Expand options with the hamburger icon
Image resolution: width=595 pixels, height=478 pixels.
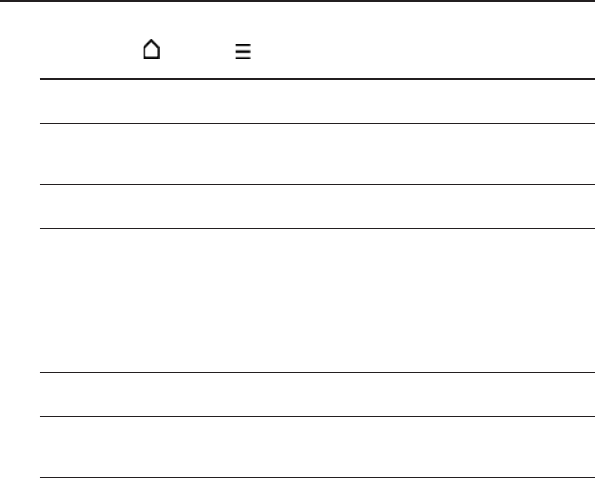[x=243, y=51]
